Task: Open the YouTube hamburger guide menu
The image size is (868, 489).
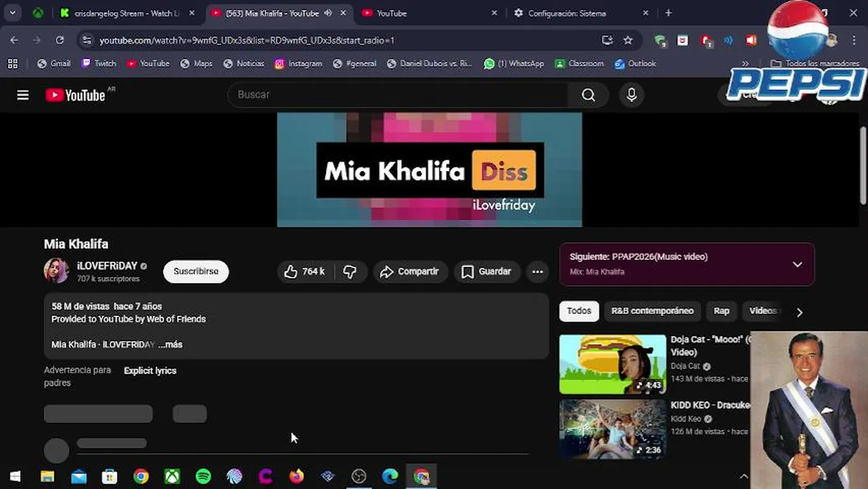Action: click(x=22, y=95)
